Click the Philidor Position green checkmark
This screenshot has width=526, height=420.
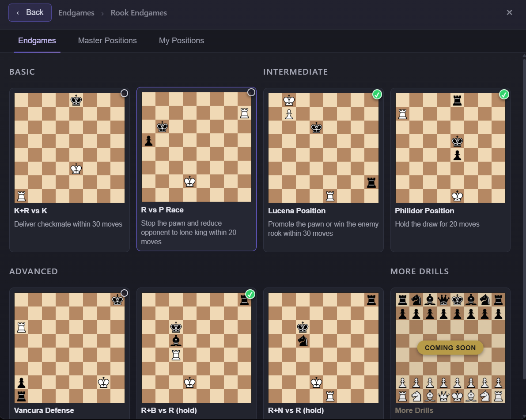pos(504,94)
